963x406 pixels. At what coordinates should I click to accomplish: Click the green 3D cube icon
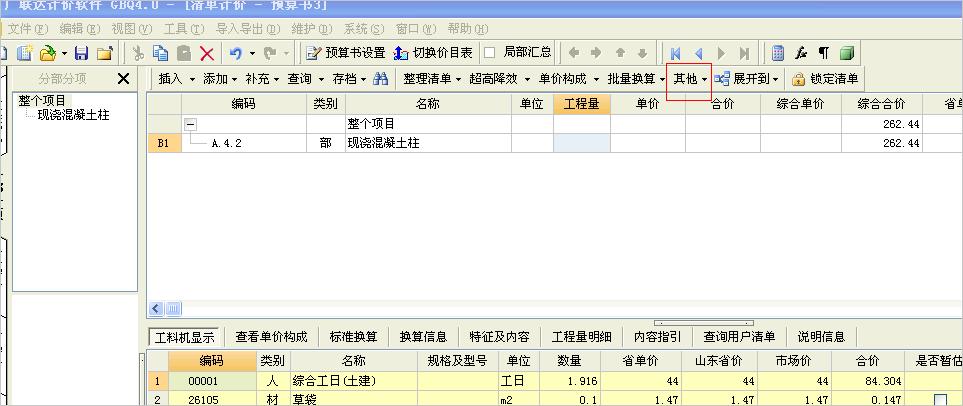[x=847, y=53]
